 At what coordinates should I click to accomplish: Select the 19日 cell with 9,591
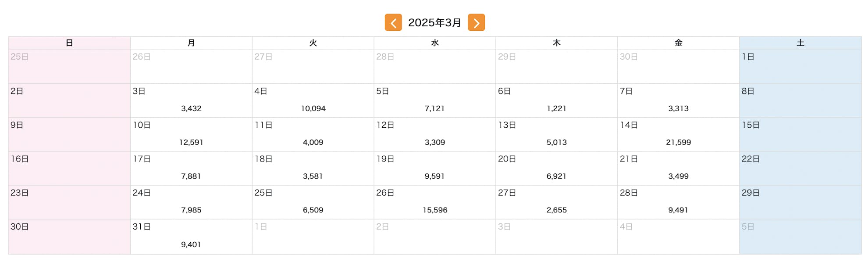point(435,169)
